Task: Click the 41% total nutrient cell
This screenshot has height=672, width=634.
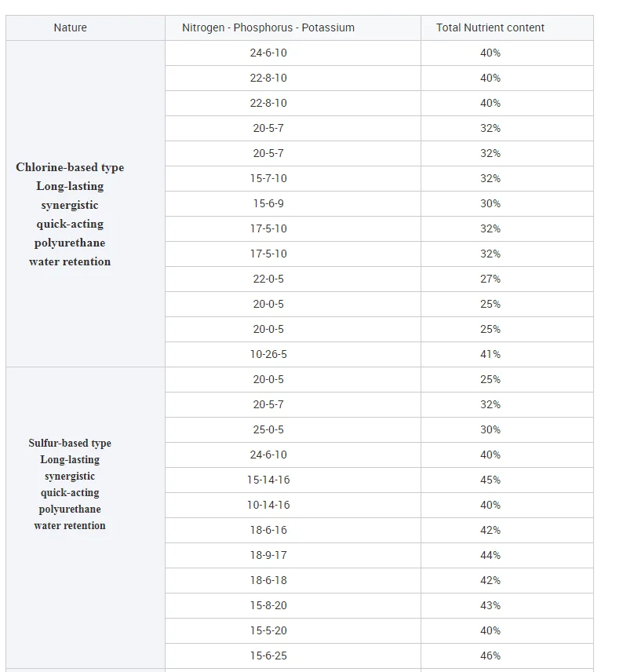Action: (x=490, y=354)
